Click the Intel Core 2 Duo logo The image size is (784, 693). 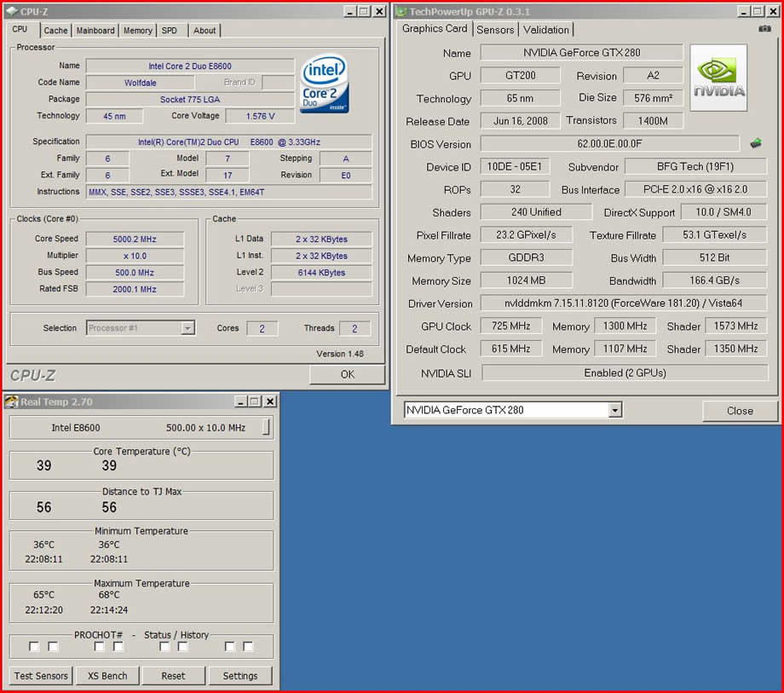click(324, 84)
